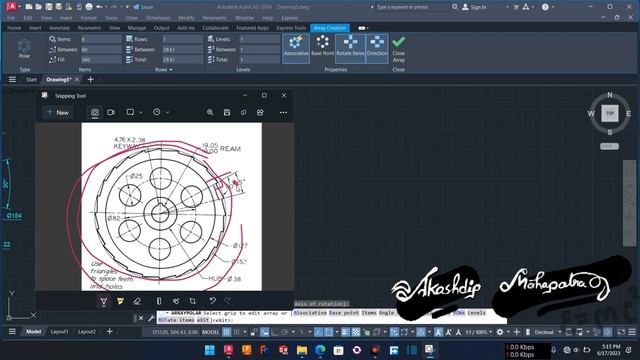Click Undo in Snipping Tool

coord(212,301)
